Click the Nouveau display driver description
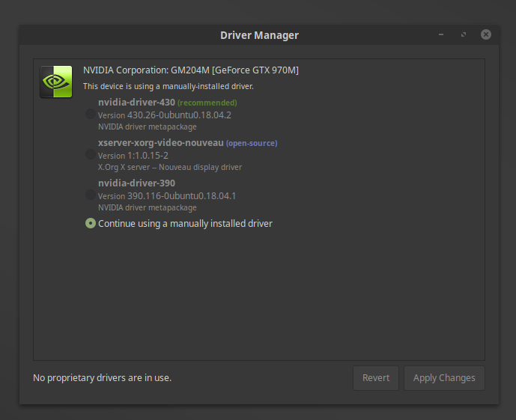The height and width of the screenshot is (420, 516). point(170,167)
